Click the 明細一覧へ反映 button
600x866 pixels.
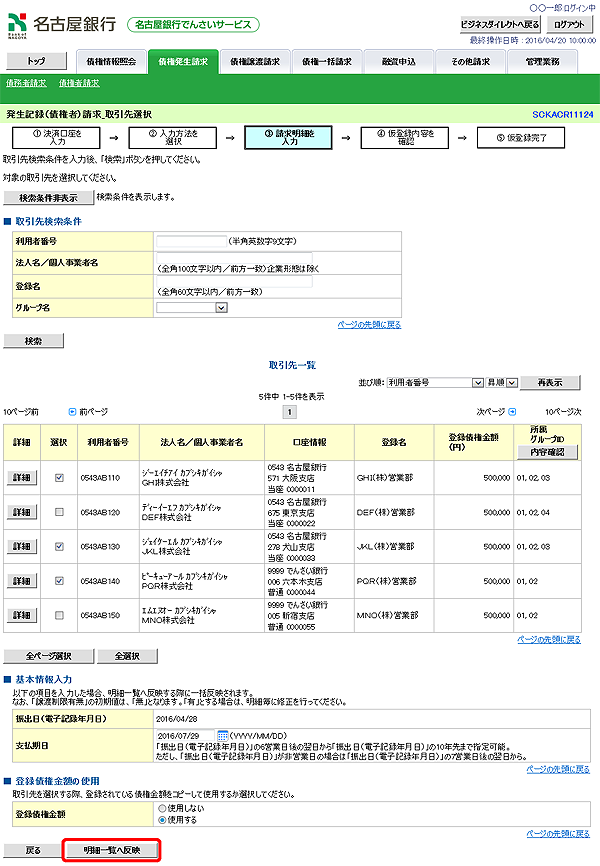[x=112, y=850]
